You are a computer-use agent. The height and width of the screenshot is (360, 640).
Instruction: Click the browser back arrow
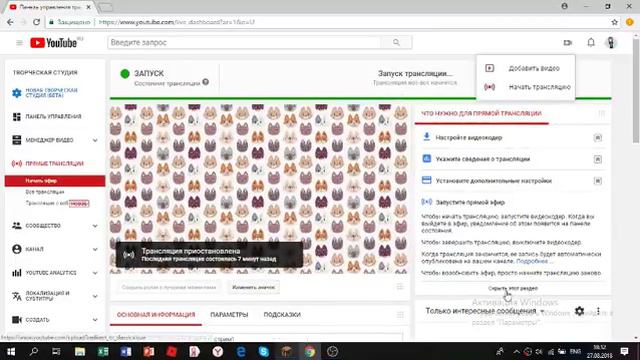10,22
